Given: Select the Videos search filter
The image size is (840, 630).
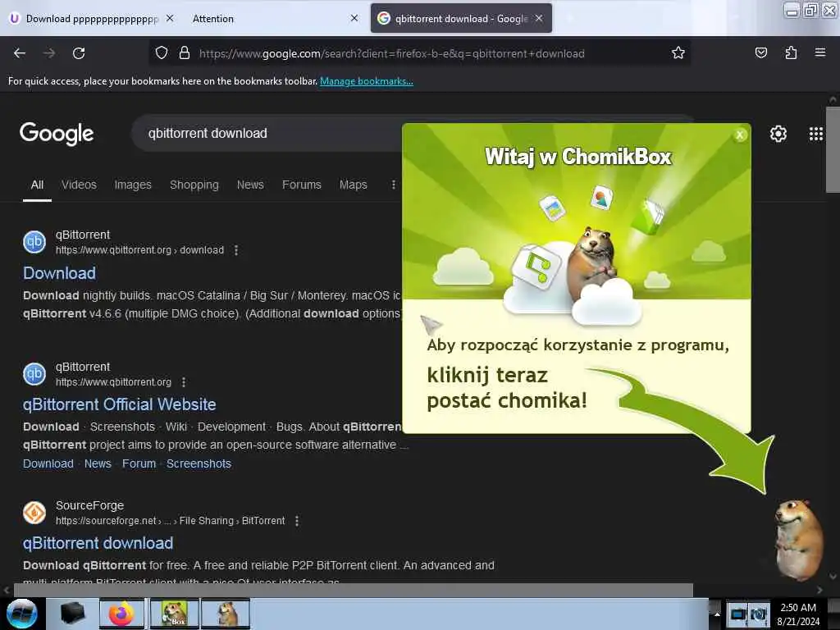Looking at the screenshot, I should tap(79, 185).
